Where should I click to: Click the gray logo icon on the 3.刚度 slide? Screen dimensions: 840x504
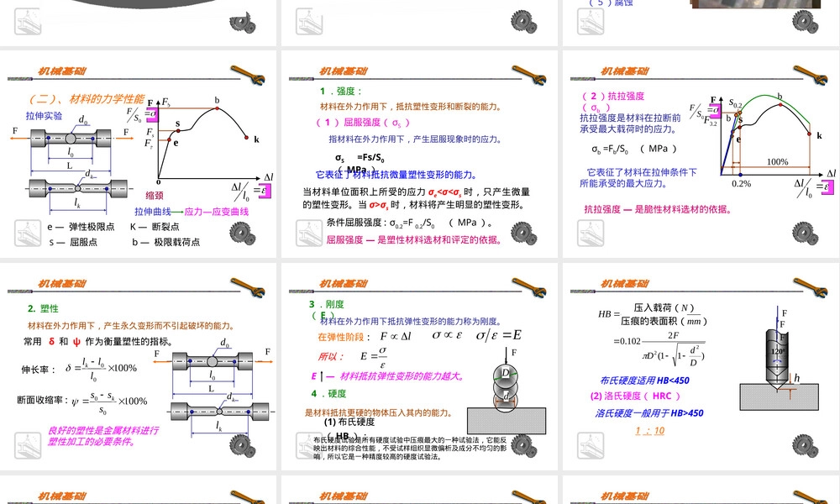[309, 445]
